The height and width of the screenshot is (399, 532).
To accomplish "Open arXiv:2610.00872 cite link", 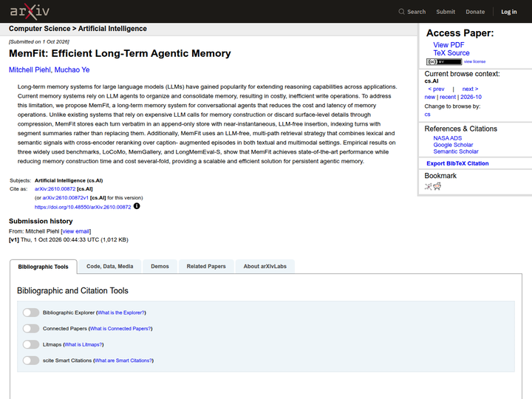I will (x=55, y=189).
